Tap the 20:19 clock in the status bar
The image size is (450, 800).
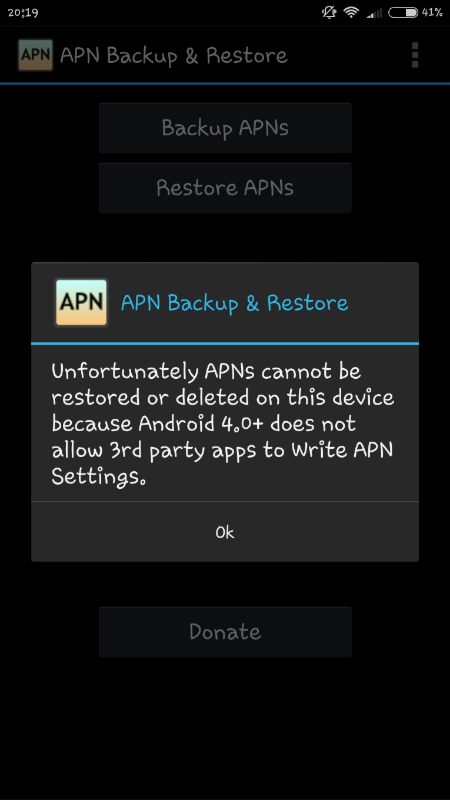23,13
